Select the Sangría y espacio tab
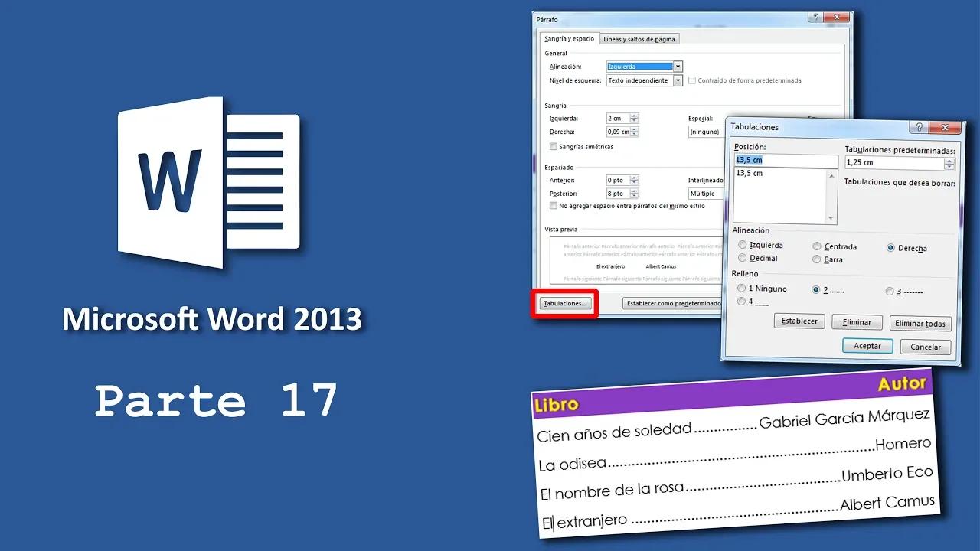This screenshot has height=551, width=980. click(x=569, y=37)
